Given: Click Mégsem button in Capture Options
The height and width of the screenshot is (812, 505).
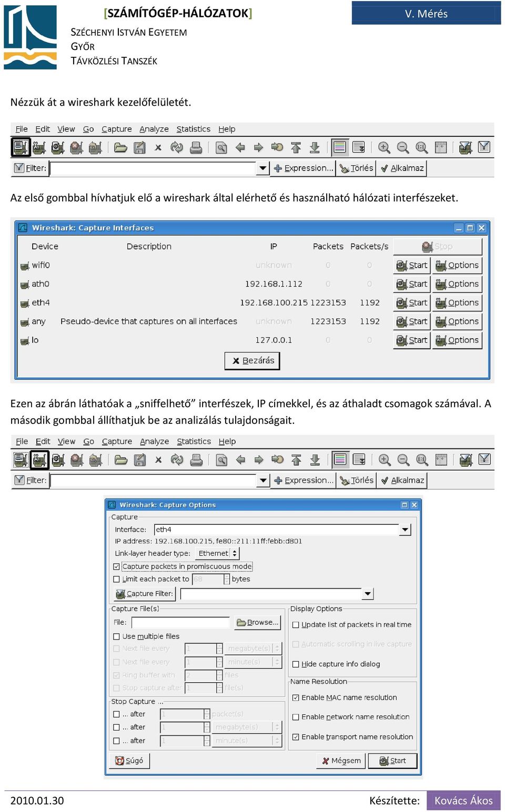Looking at the screenshot, I should point(341,761).
